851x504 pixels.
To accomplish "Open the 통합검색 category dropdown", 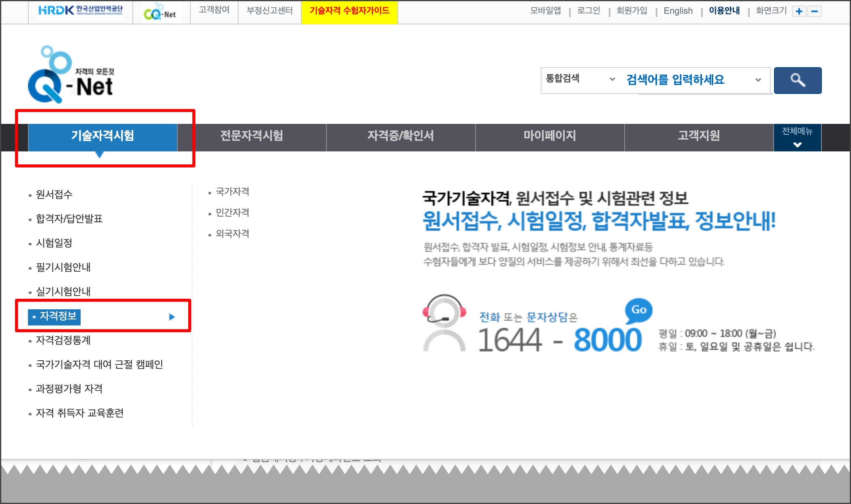I will [580, 79].
